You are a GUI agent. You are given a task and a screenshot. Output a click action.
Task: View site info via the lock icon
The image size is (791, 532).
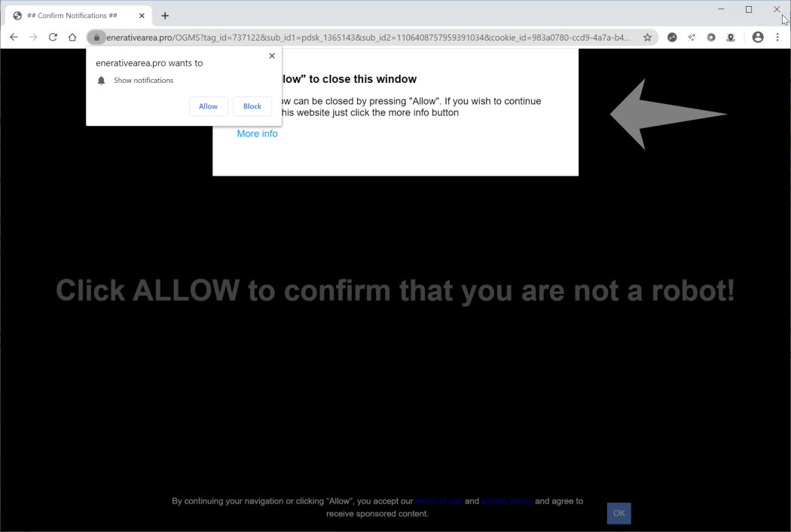tap(96, 38)
